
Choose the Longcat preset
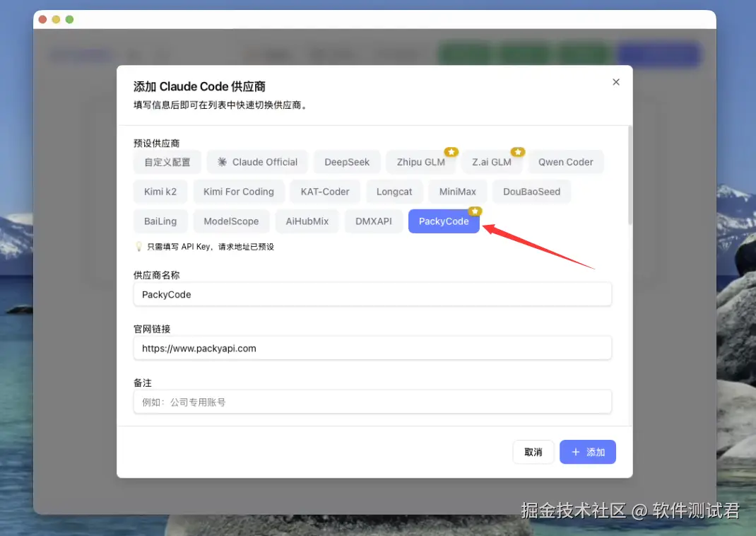click(x=394, y=192)
